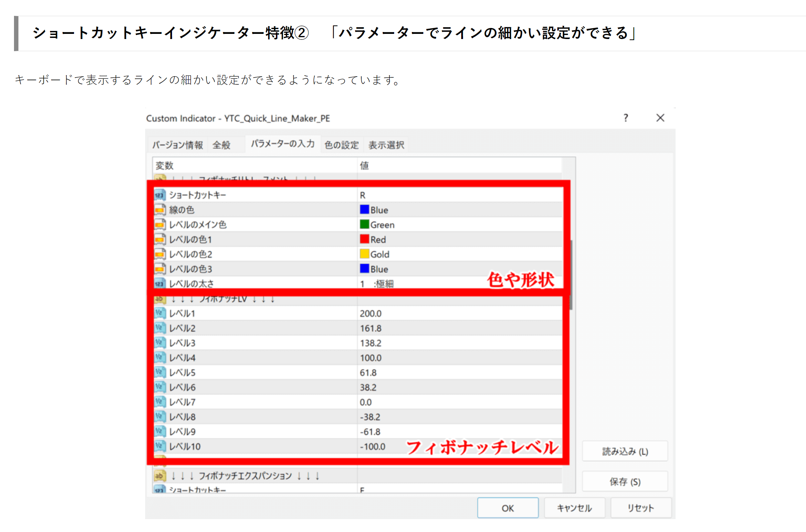Screen dimensions: 806x532
Task: Open the 表示選択 tab
Action: (386, 145)
